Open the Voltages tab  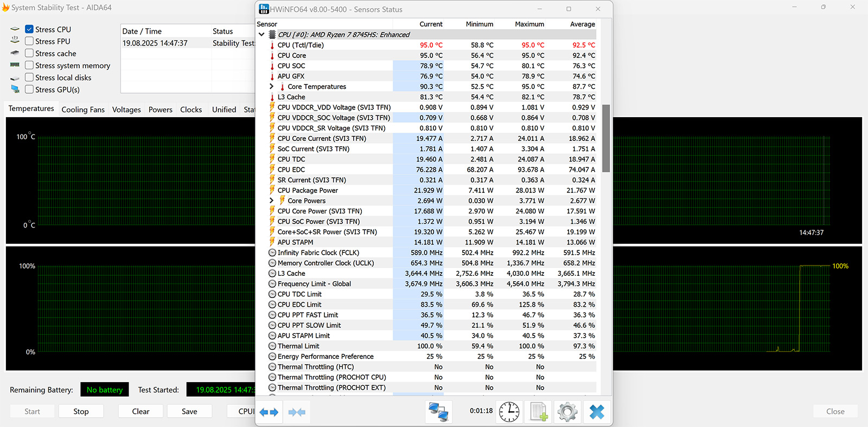(x=126, y=109)
